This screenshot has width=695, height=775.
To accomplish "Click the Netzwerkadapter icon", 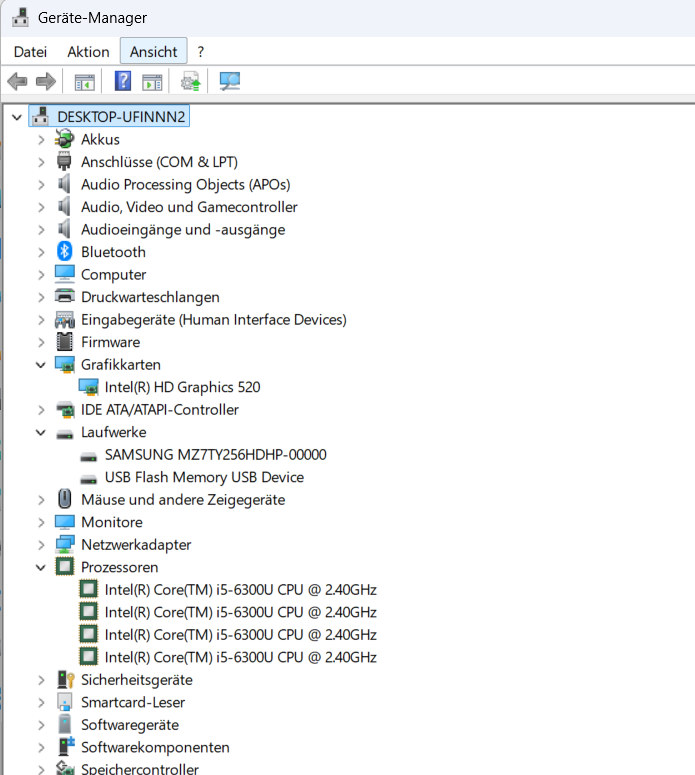I will pyautogui.click(x=64, y=545).
